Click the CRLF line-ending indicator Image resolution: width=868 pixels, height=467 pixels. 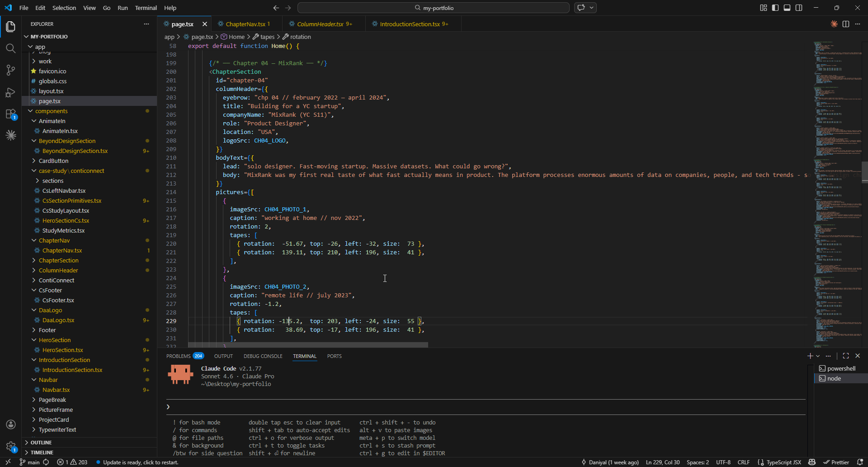coord(744,462)
